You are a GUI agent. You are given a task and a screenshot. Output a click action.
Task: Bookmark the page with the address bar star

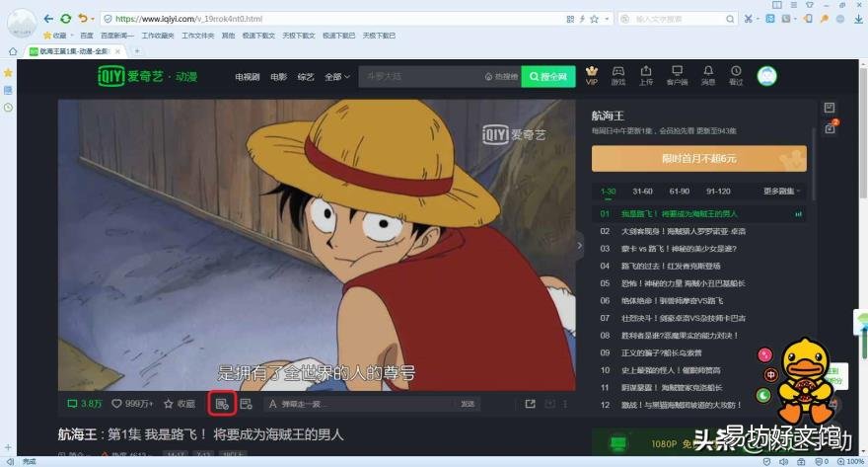coord(594,19)
